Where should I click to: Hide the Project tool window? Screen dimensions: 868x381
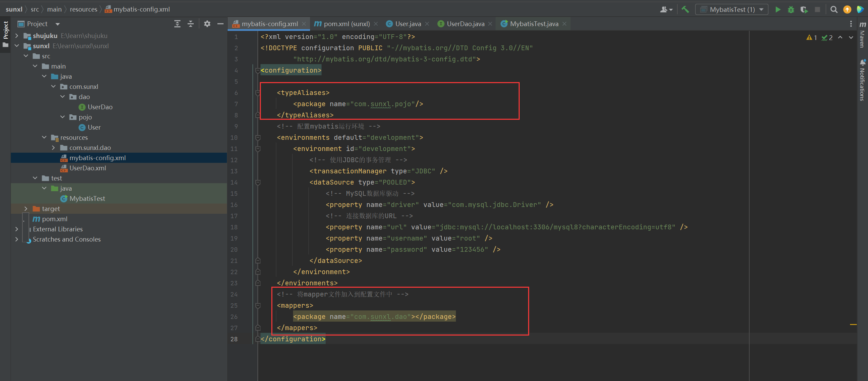click(220, 24)
